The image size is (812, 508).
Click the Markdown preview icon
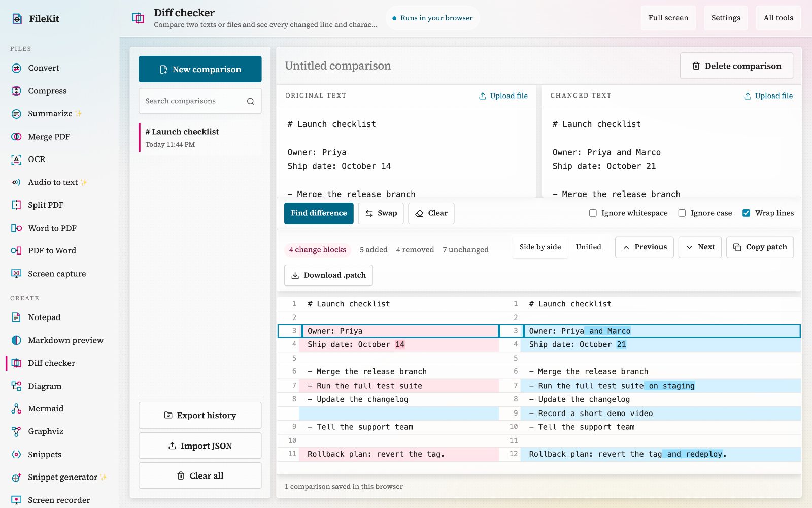16,340
